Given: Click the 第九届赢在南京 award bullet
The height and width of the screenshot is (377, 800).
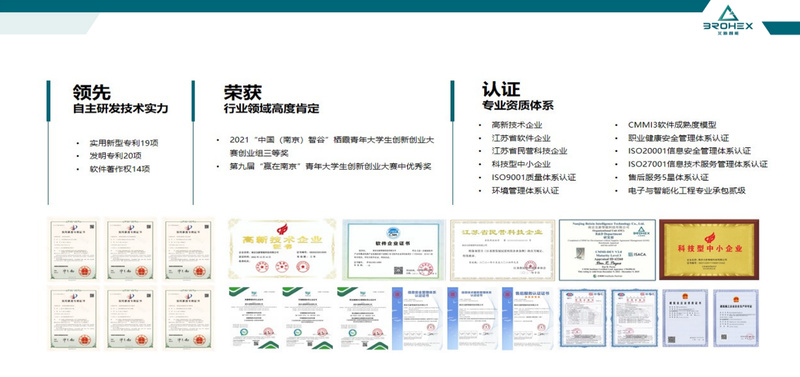Looking at the screenshot, I should click(x=331, y=166).
